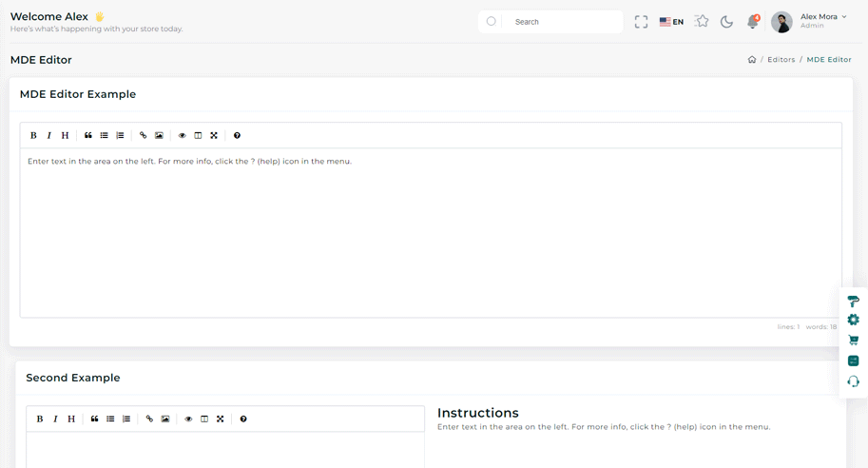Insert an image in the first MDE editor
Screen dimensions: 868x468
point(159,136)
